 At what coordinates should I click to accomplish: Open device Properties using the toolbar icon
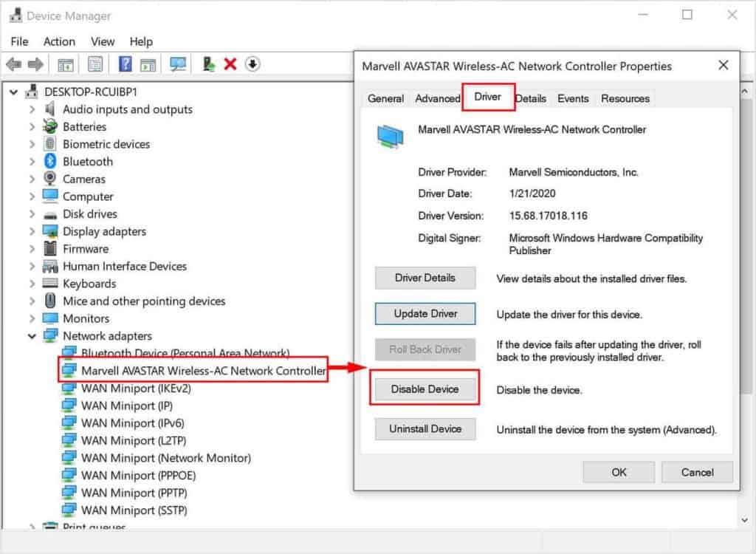pos(96,64)
